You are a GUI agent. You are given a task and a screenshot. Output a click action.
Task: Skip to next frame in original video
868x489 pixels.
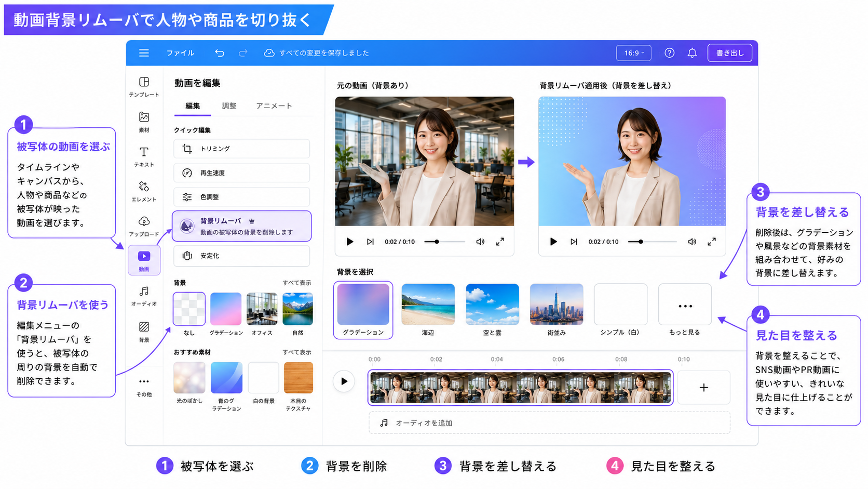(x=370, y=242)
